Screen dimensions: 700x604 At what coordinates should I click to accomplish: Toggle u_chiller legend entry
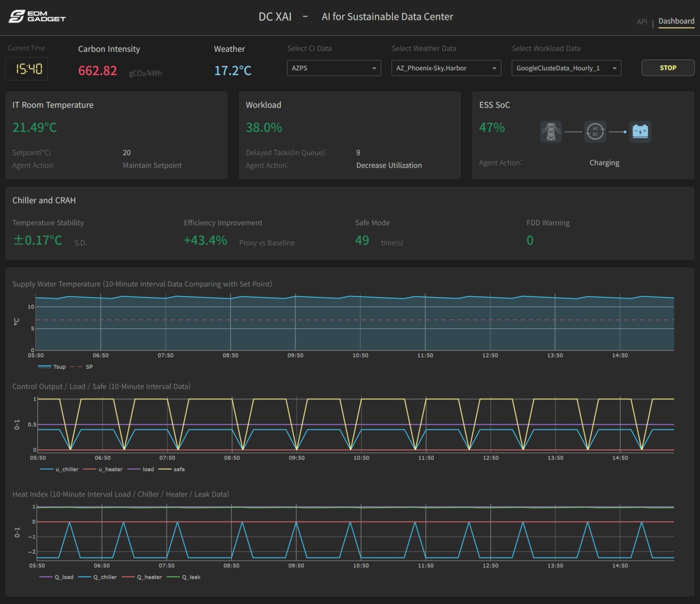61,469
